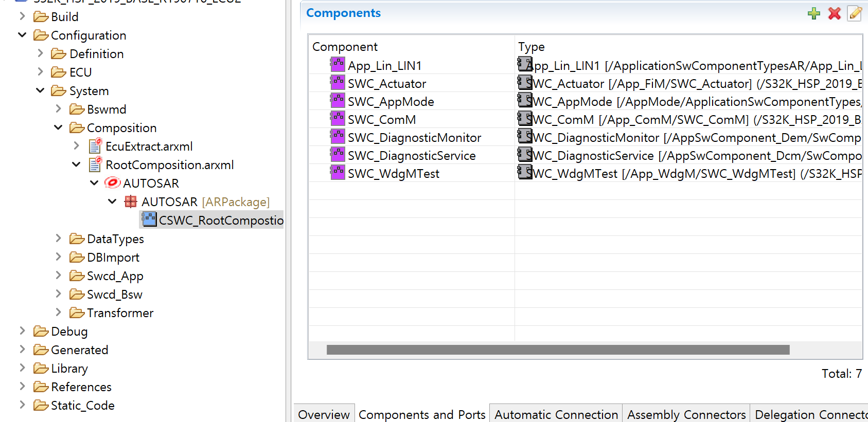Screen dimensions: 868x422
Task: Expand the Definition folder
Action: 40,53
